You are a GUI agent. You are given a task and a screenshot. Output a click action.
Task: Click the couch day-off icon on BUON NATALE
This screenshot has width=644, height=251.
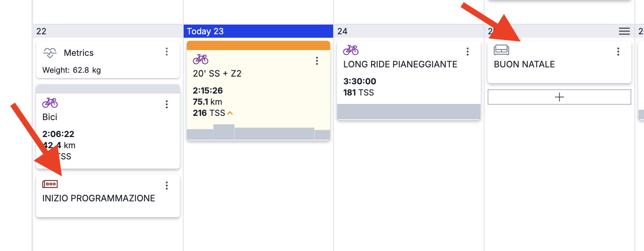[x=501, y=50]
